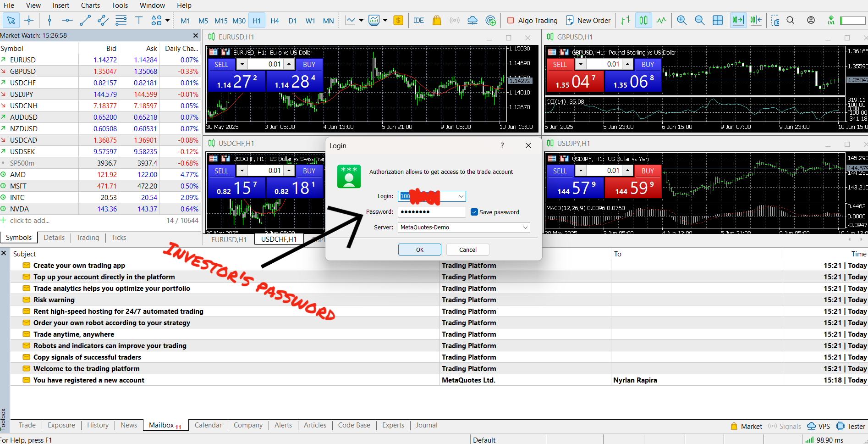Tile chart windows with grid icon
The image size is (868, 444).
pos(718,20)
